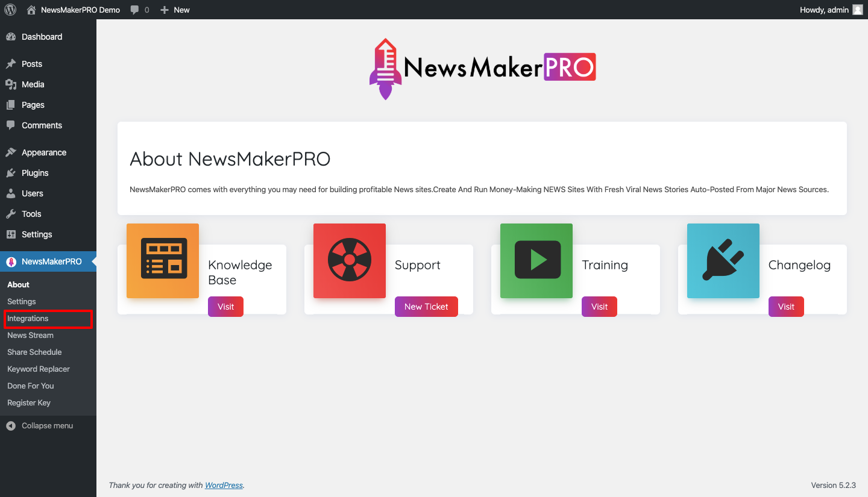
Task: Open the Integrations submenu item
Action: (48, 318)
